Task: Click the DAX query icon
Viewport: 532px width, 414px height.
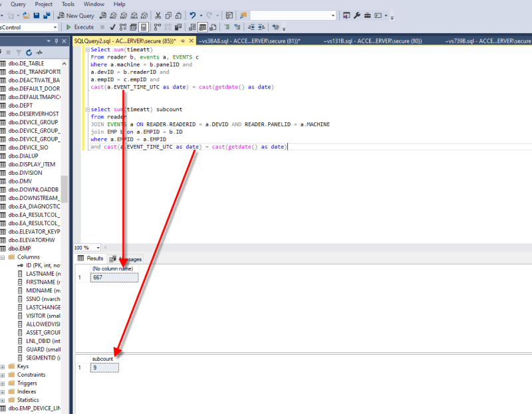Action: click(144, 15)
